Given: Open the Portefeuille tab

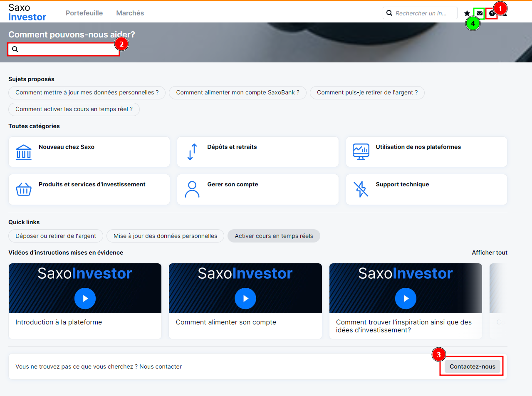Looking at the screenshot, I should coord(84,13).
